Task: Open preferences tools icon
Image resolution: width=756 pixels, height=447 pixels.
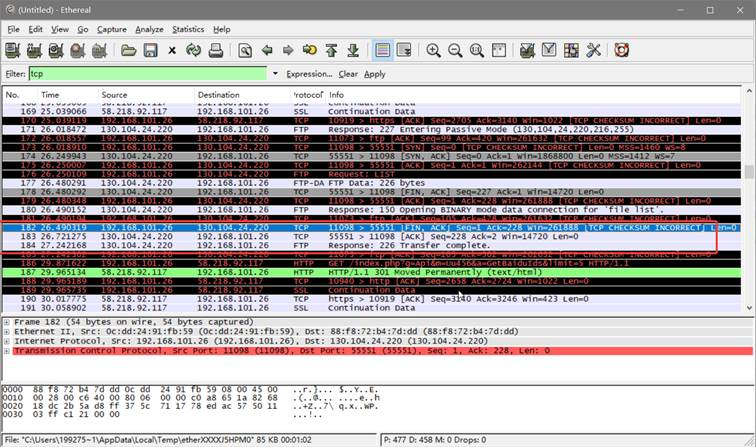Action: click(593, 50)
